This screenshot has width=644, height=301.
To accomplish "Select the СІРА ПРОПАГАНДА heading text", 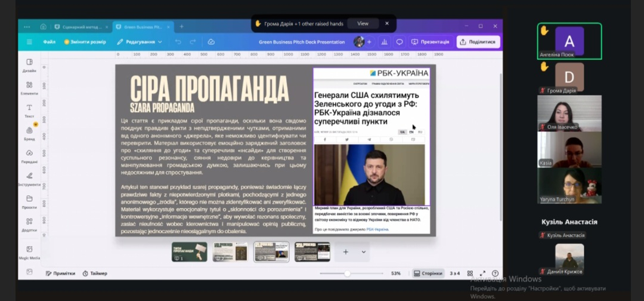I will pyautogui.click(x=209, y=88).
